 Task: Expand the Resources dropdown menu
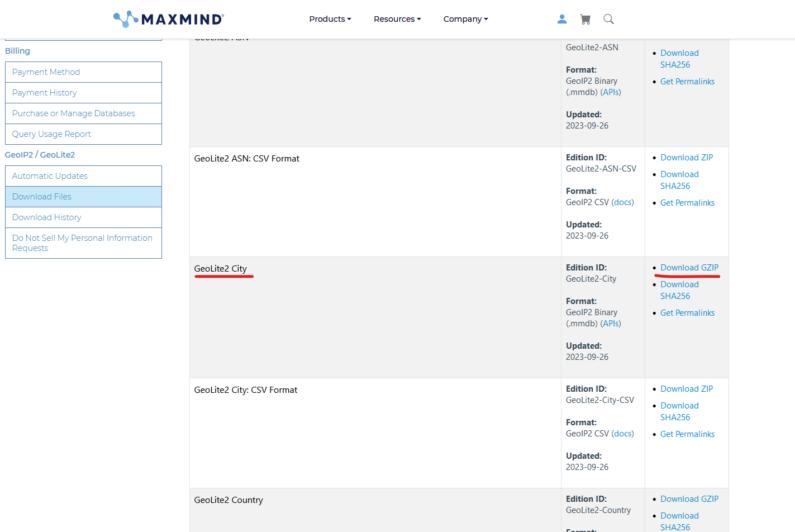tap(397, 19)
